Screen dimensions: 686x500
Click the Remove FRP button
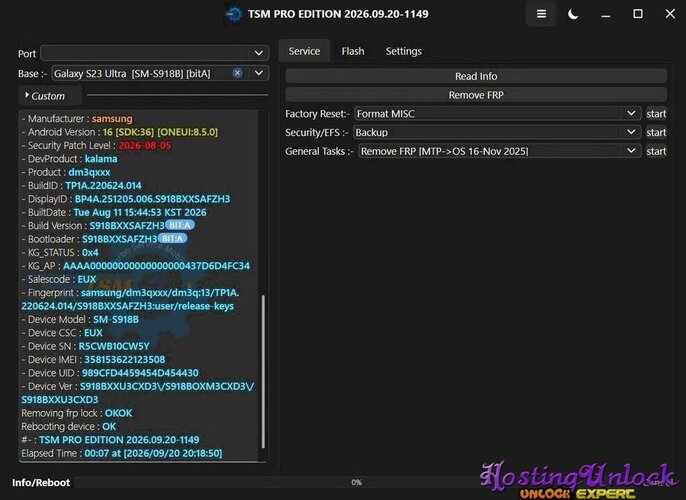(476, 95)
